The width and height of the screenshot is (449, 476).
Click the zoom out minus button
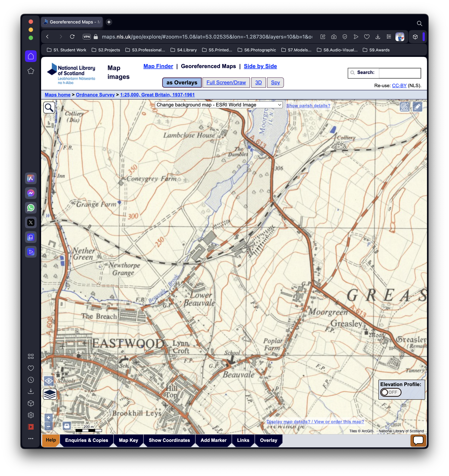coord(49,426)
